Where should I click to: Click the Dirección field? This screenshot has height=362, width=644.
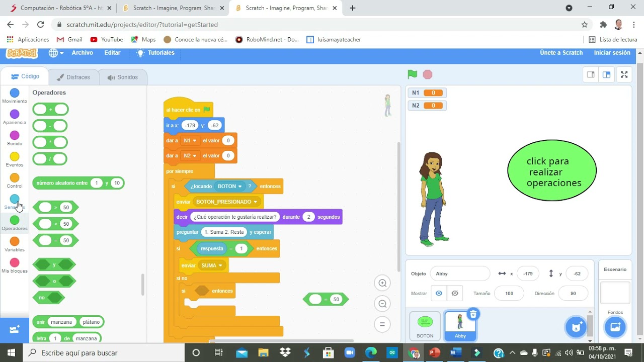click(573, 293)
